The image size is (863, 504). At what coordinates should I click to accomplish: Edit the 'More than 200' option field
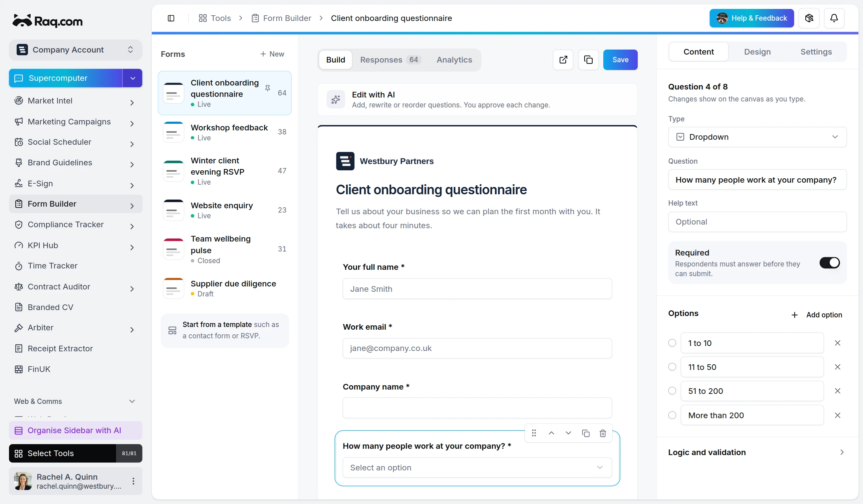tap(752, 415)
